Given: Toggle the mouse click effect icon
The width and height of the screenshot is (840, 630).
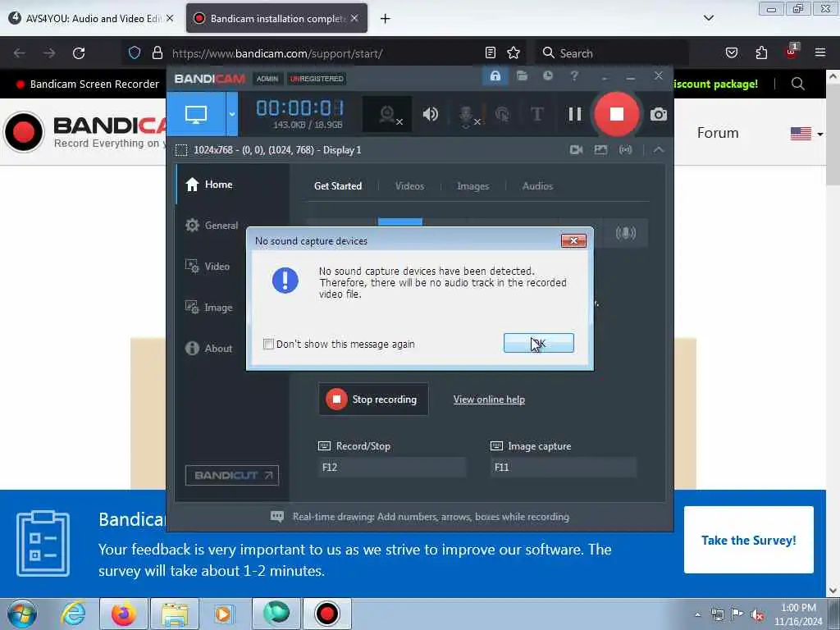Looking at the screenshot, I should click(x=503, y=114).
